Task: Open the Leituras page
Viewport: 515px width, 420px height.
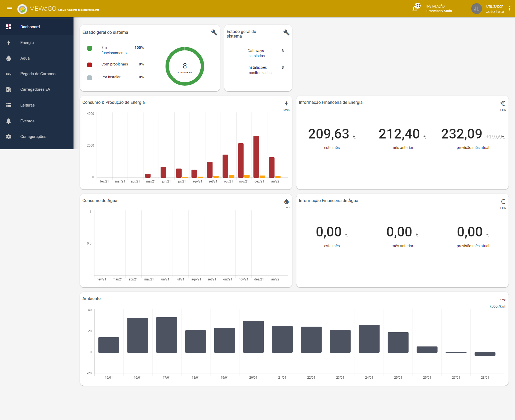Action: point(37,105)
